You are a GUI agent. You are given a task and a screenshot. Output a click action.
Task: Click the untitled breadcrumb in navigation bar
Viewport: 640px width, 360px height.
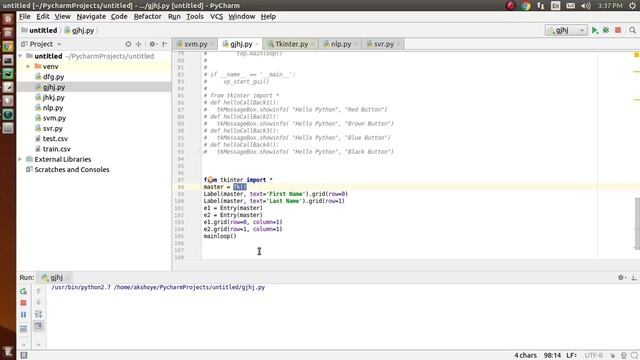[43, 30]
